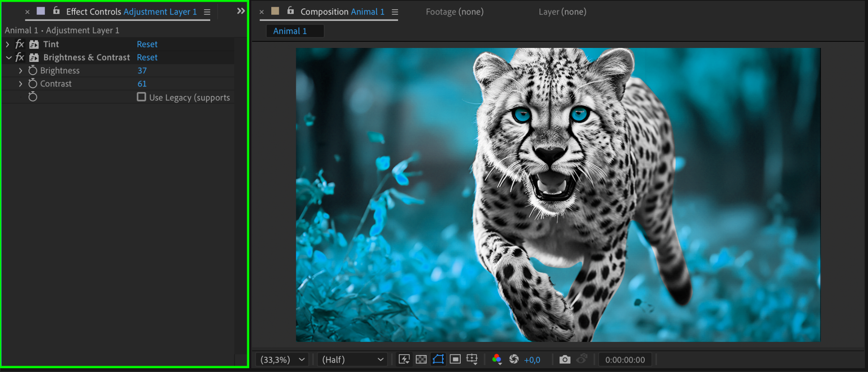Click the Reset Exposure aperture icon

[x=514, y=359]
